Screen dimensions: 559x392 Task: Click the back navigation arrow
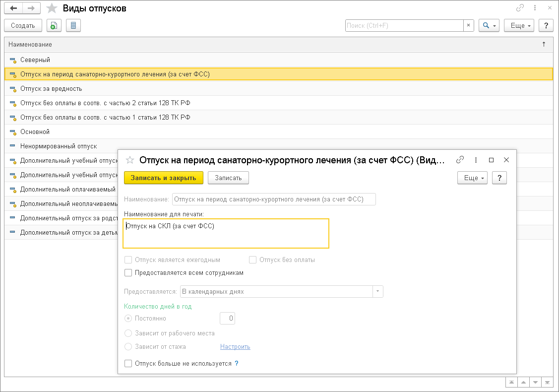tap(13, 8)
